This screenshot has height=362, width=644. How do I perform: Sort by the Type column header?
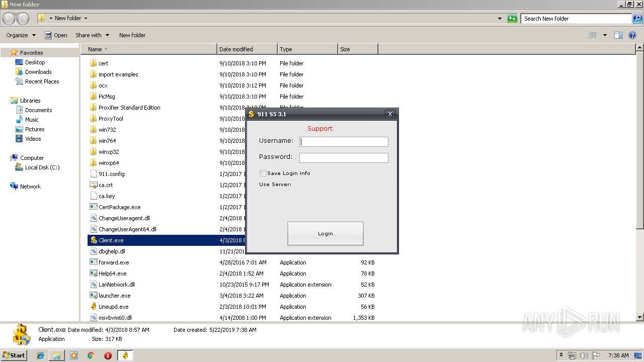click(x=307, y=49)
